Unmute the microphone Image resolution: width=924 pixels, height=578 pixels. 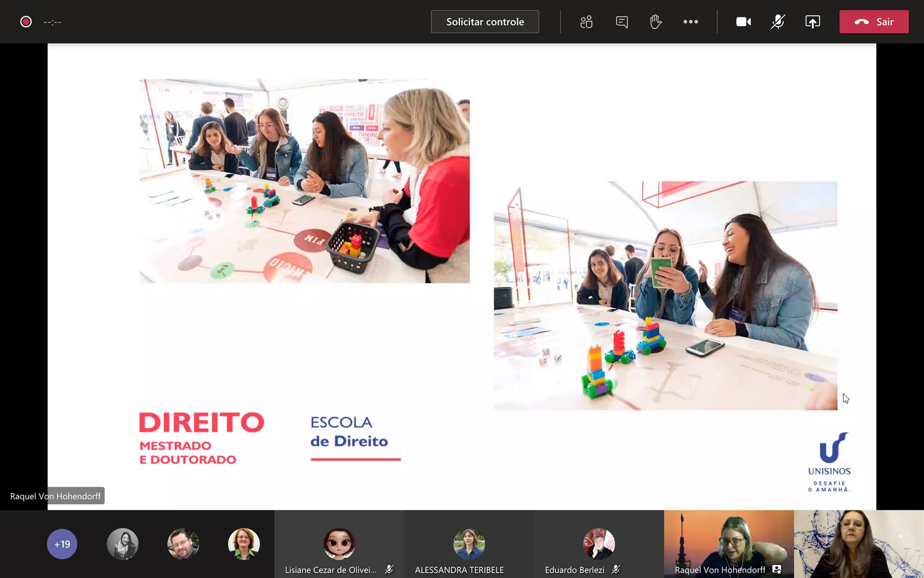[x=777, y=22]
